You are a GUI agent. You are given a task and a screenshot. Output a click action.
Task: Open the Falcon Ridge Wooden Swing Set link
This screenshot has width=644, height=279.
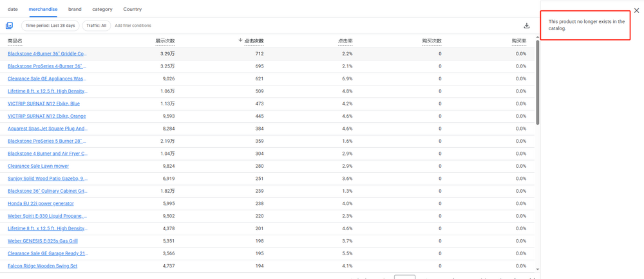(43, 266)
